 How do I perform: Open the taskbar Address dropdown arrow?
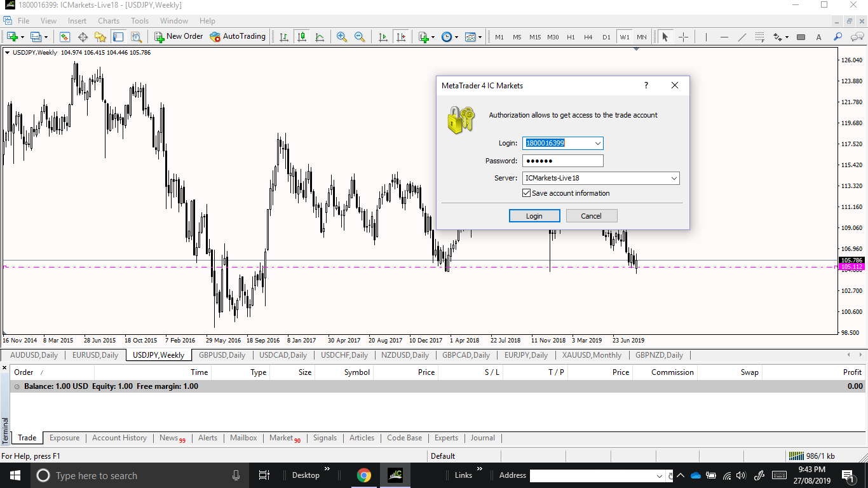tap(659, 475)
